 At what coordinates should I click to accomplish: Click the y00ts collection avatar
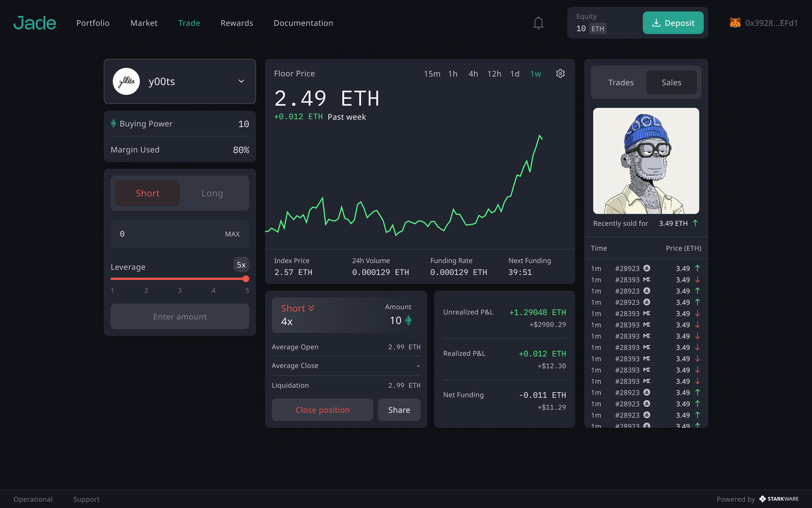[x=126, y=81]
